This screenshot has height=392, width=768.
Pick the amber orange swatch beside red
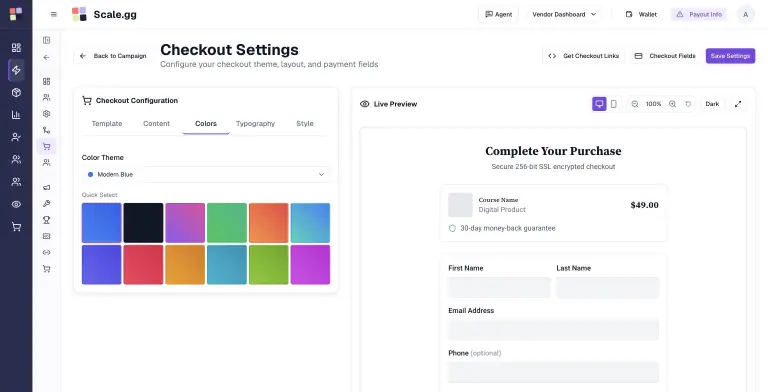(x=185, y=265)
